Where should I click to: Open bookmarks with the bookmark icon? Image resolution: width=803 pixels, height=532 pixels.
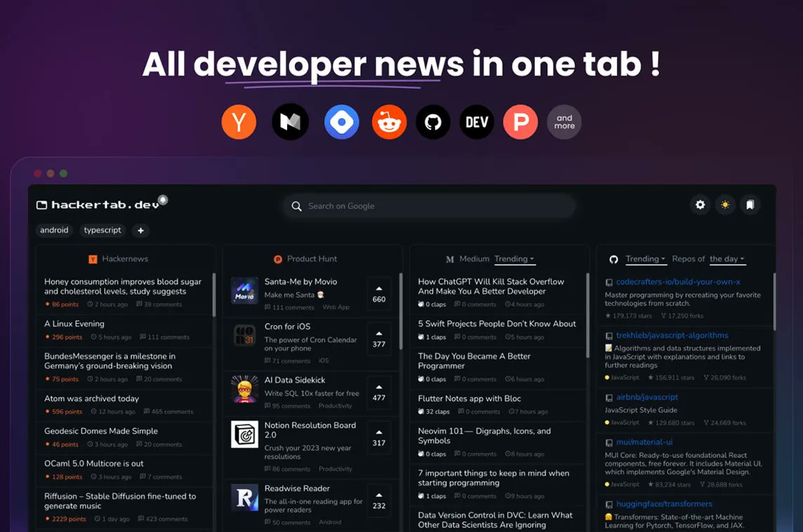(750, 205)
